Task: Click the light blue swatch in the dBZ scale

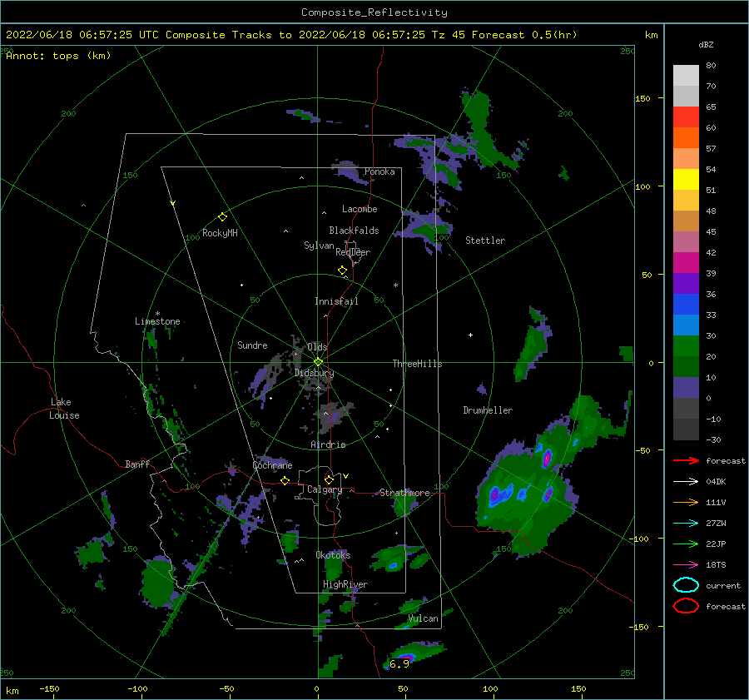Action: pyautogui.click(x=686, y=325)
